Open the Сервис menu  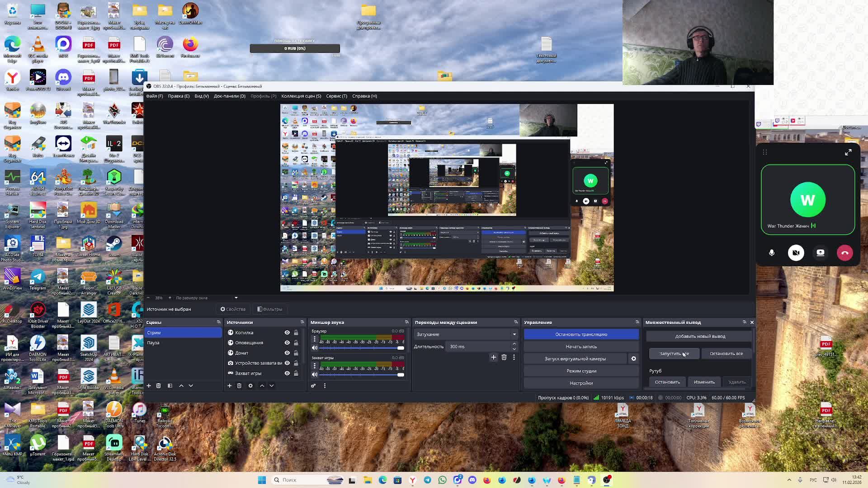coord(336,96)
